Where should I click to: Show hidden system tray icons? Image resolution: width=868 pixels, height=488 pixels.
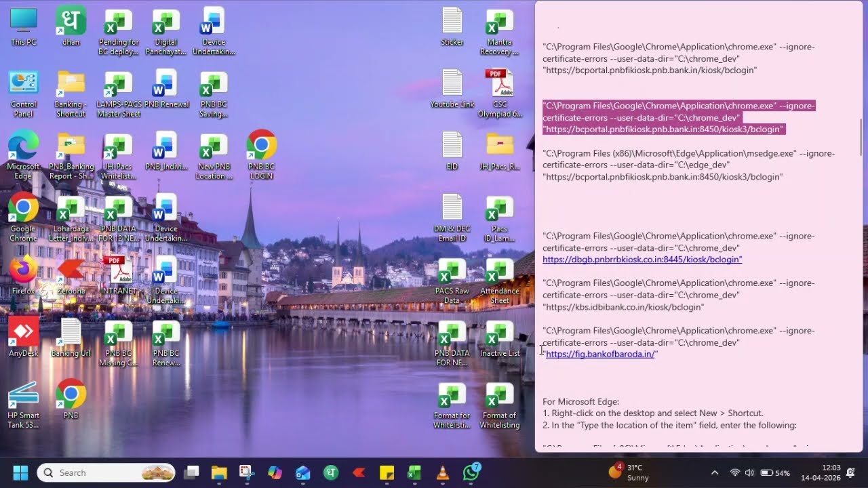click(714, 472)
